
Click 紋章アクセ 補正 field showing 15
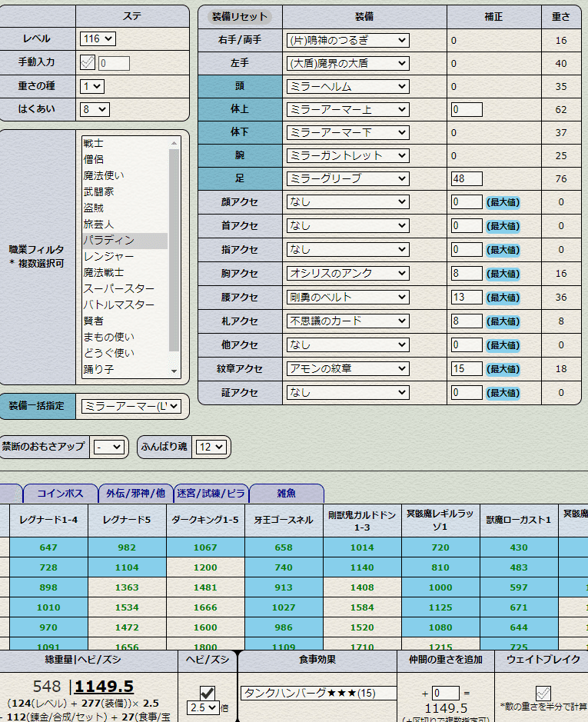point(467,369)
